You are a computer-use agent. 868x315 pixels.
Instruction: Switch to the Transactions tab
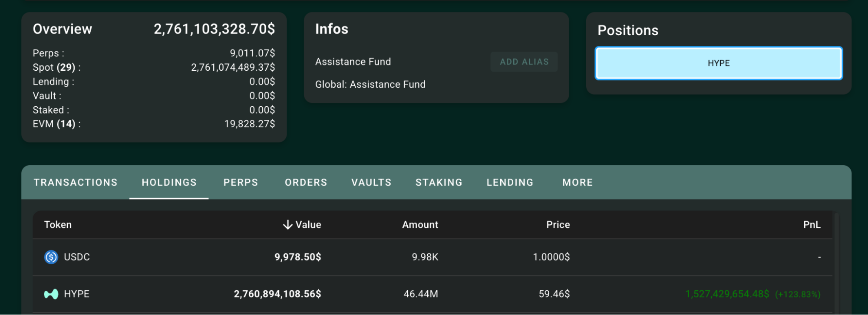pos(76,183)
